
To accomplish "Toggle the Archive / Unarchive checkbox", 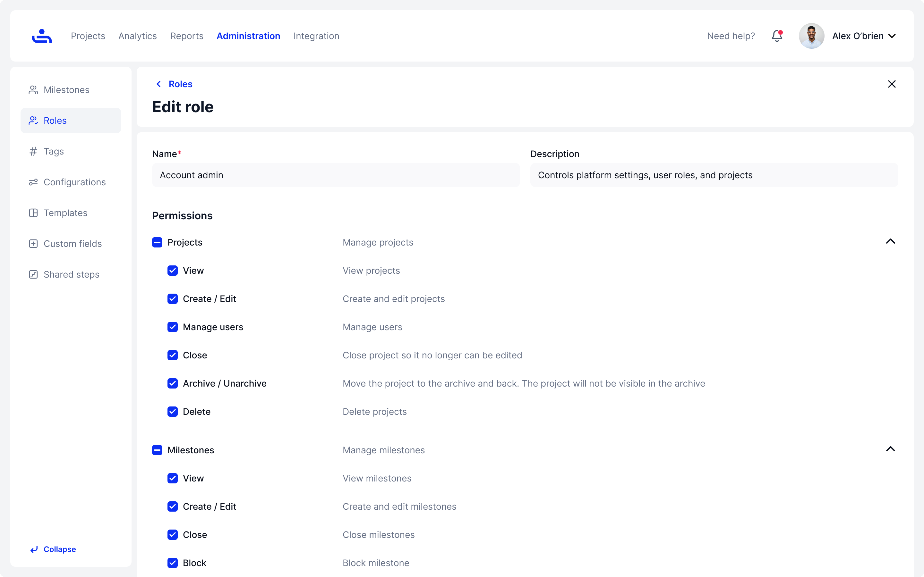I will tap(173, 383).
